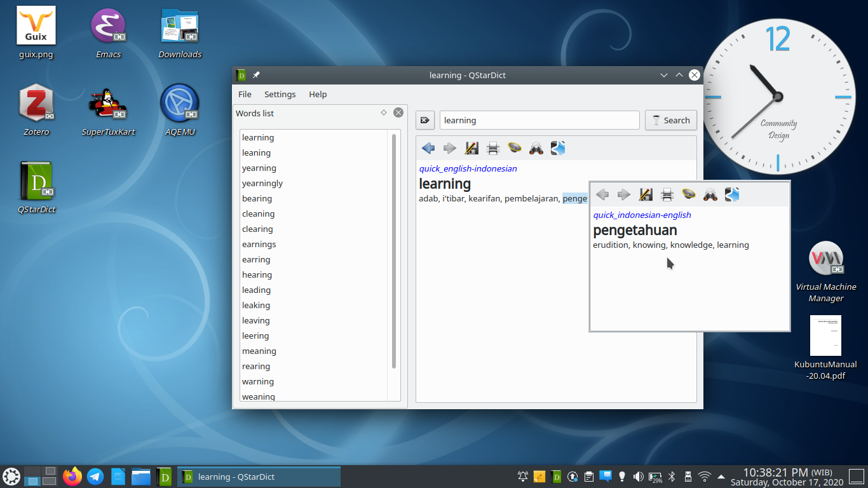Select KubuntuManual-20.04.pdf on desktop

[x=825, y=348]
